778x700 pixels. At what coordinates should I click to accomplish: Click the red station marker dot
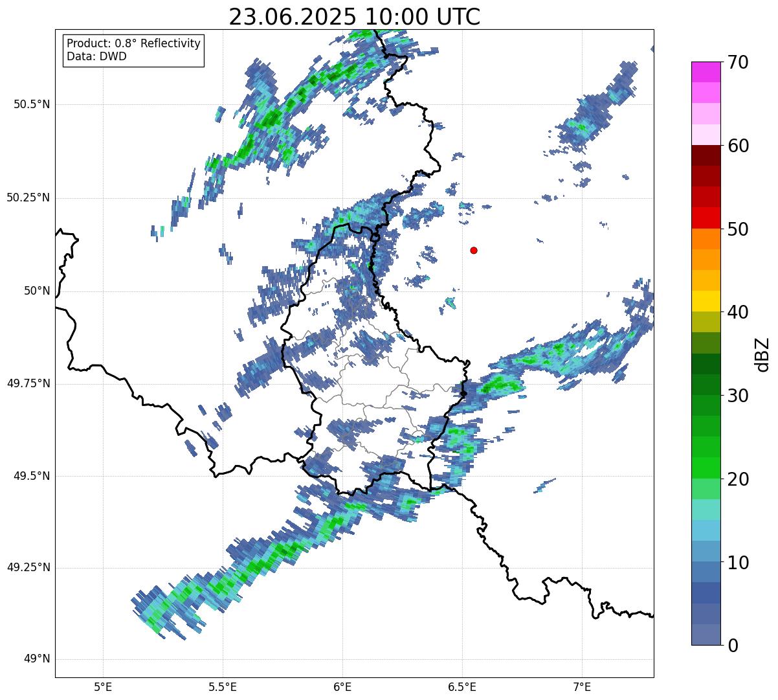[x=474, y=251]
